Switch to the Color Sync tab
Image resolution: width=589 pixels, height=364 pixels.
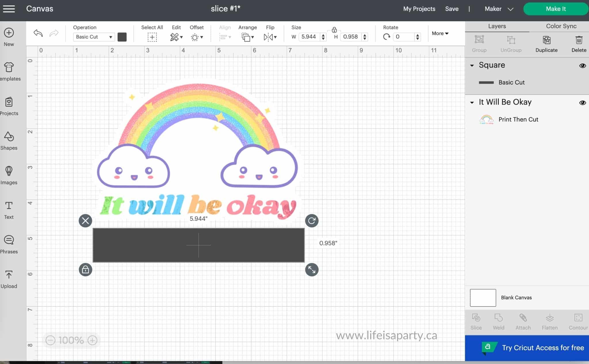tap(562, 26)
